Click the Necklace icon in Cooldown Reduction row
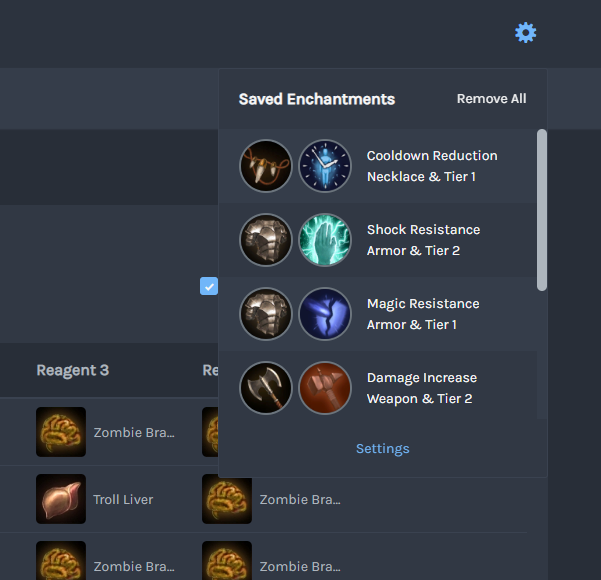601x580 pixels. coord(266,166)
